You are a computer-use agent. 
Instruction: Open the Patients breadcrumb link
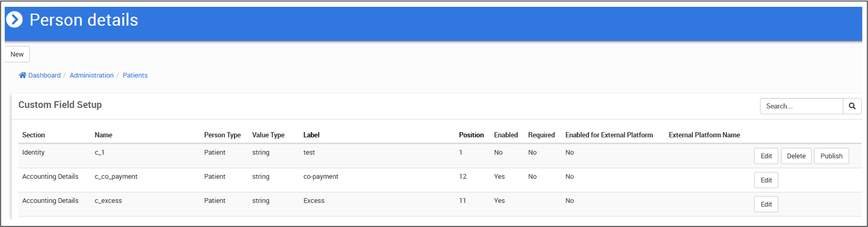coord(135,75)
